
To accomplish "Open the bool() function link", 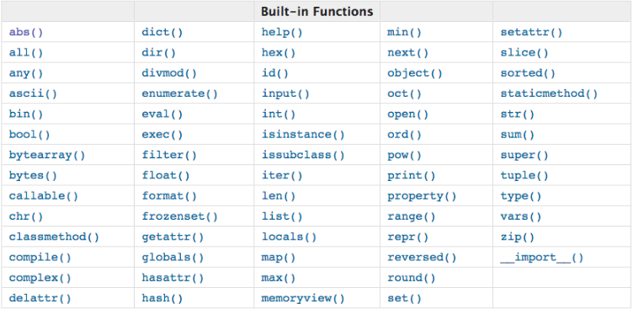I will point(29,135).
